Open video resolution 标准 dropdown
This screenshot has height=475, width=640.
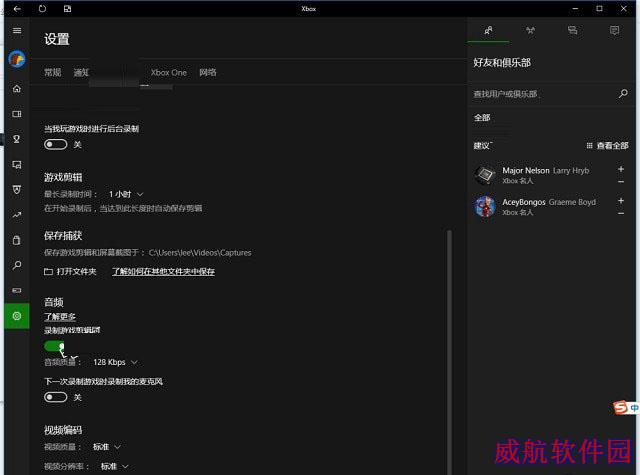click(x=114, y=466)
